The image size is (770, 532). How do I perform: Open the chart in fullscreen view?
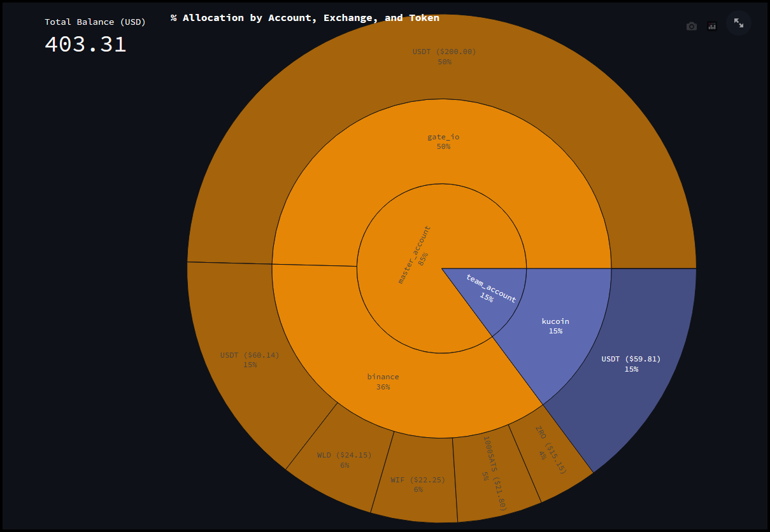738,23
